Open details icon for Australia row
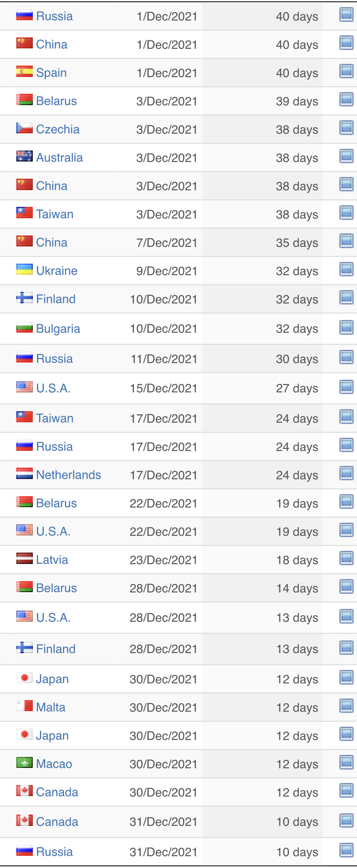 coord(346,156)
